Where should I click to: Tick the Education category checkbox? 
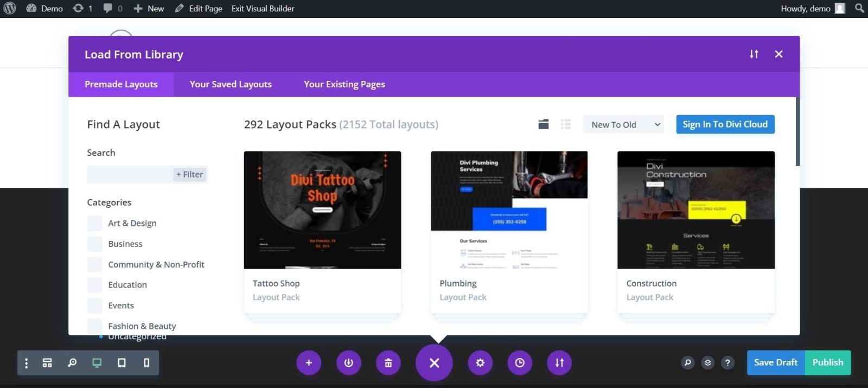click(95, 285)
